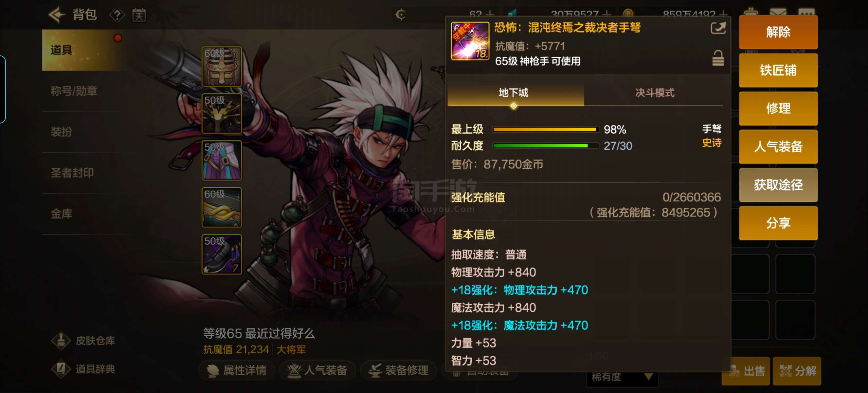Image resolution: width=868 pixels, height=393 pixels.
Task: Toggle the item lock padlock icon
Action: point(718,58)
